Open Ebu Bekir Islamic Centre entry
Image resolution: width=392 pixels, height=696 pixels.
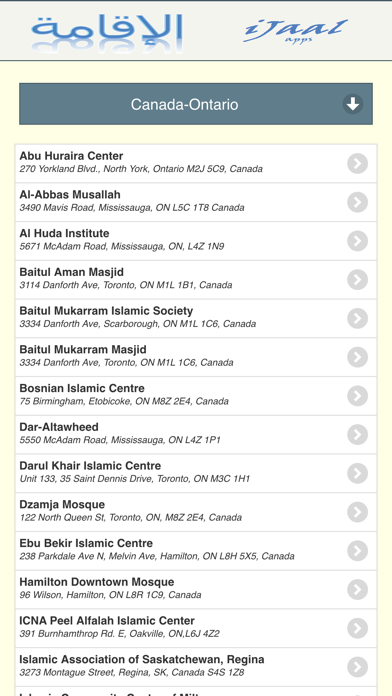point(196,550)
